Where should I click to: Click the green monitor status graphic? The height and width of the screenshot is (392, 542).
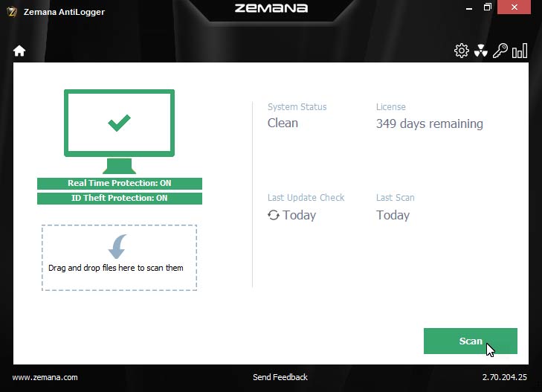pos(119,132)
